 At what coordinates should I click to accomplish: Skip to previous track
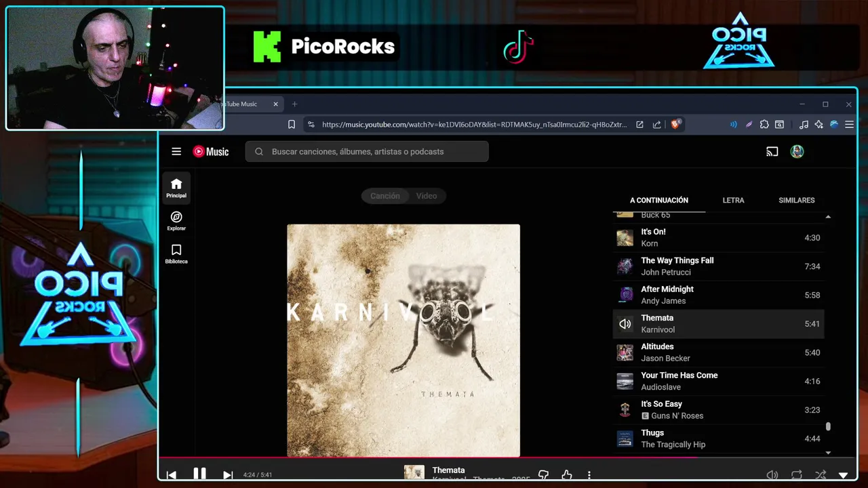pyautogui.click(x=172, y=475)
